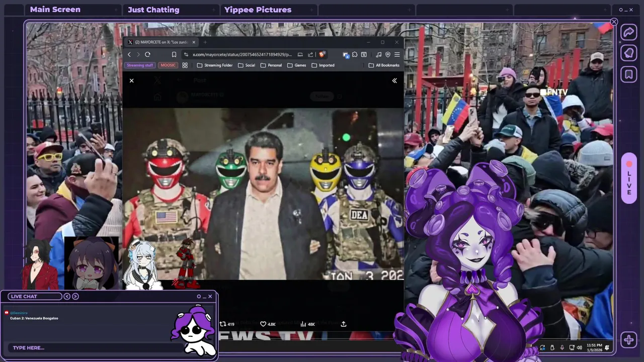Click the x.com address bar URL

[242, 54]
